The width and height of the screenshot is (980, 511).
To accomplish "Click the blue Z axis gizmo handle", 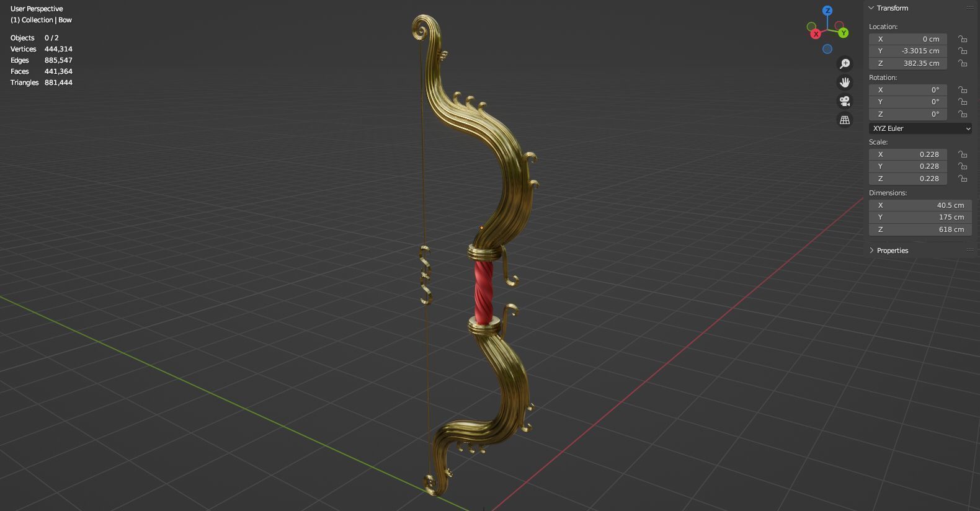I will pyautogui.click(x=827, y=11).
